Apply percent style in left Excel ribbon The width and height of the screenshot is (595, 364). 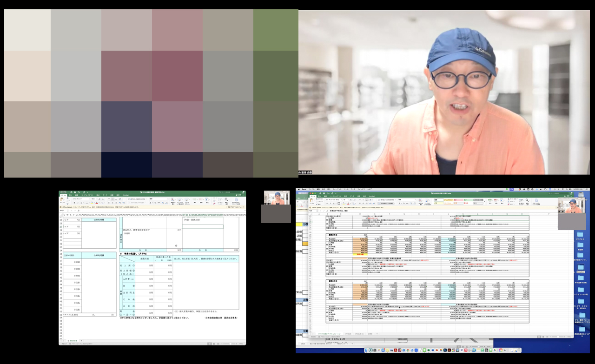pos(155,203)
